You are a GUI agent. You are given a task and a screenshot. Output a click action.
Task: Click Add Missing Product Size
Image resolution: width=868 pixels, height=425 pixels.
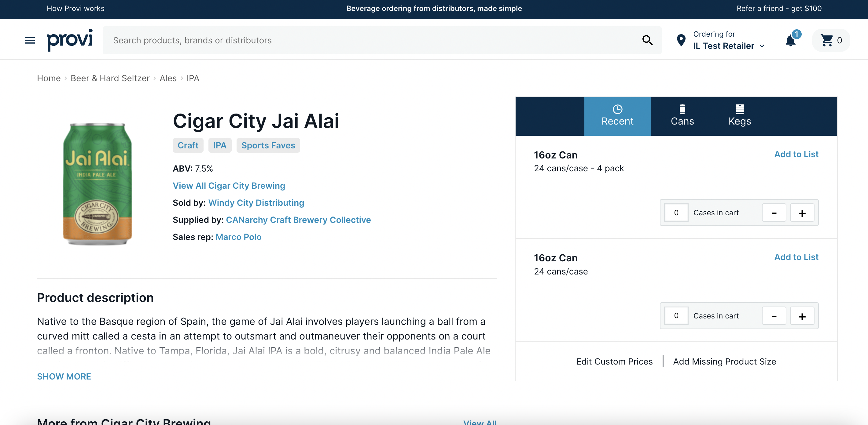tap(724, 362)
